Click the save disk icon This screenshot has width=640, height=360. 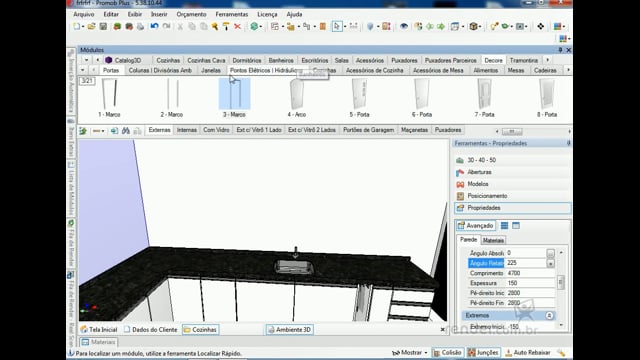point(103,27)
